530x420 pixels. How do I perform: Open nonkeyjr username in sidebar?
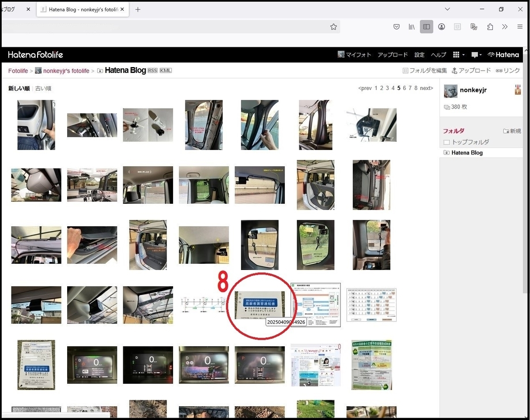point(473,90)
